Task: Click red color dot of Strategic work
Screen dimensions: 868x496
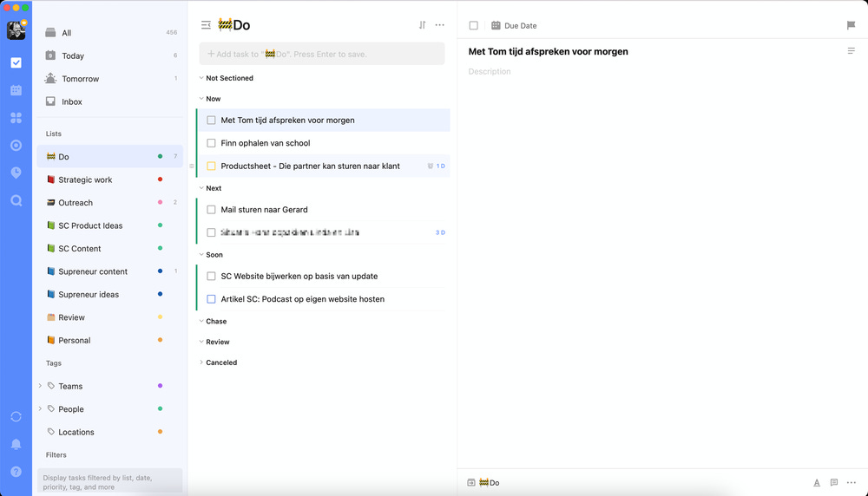Action: (x=160, y=179)
